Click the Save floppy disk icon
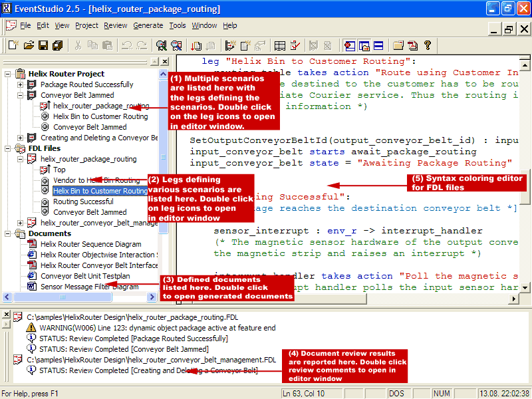This screenshot has height=399, width=532. click(43, 45)
